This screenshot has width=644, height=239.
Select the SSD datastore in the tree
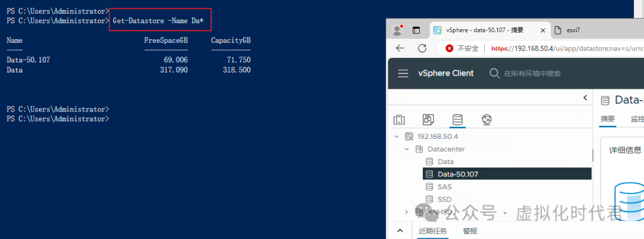pos(444,199)
